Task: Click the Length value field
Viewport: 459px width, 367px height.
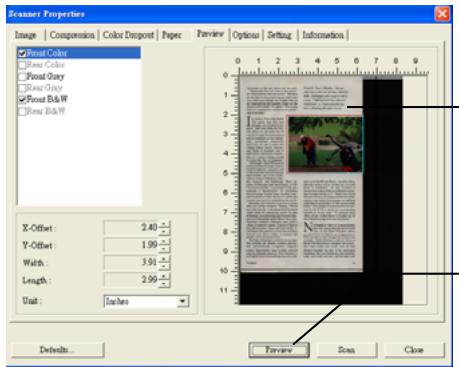Action: [x=131, y=280]
